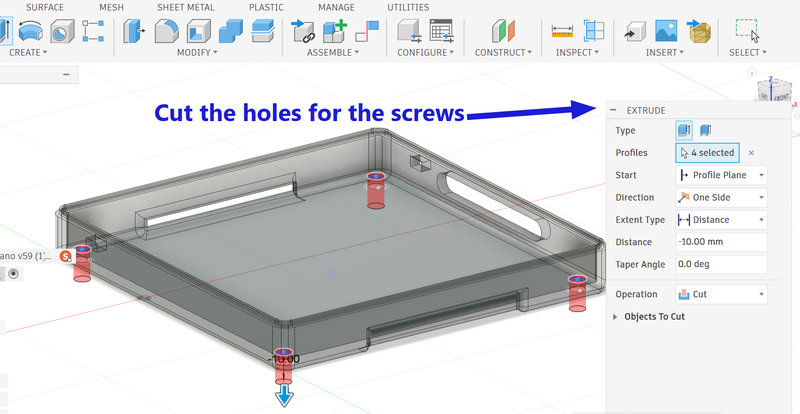Select the Press Pull tool
This screenshot has width=800, height=414.
pyautogui.click(x=134, y=31)
